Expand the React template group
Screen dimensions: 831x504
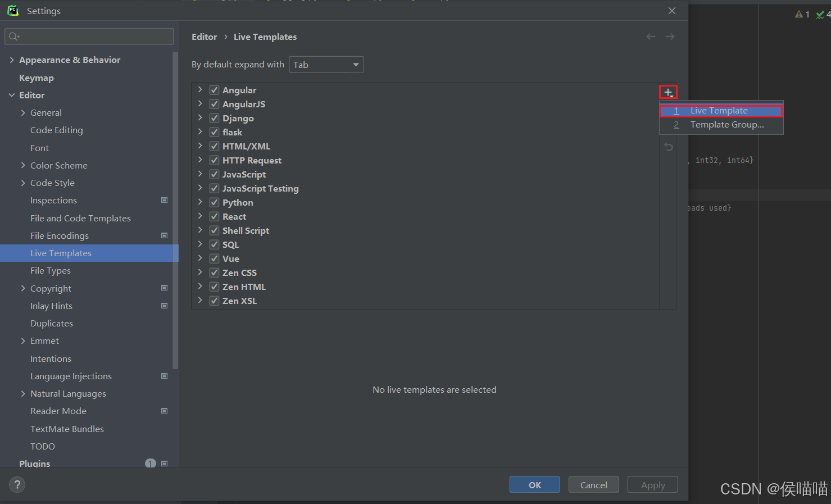point(200,216)
